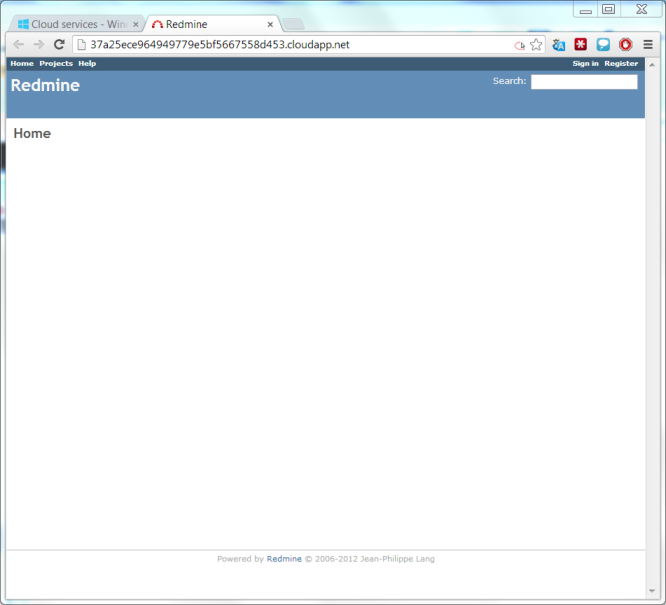Click the scrollbar down arrow
Image resolution: width=666 pixels, height=605 pixels.
click(652, 591)
